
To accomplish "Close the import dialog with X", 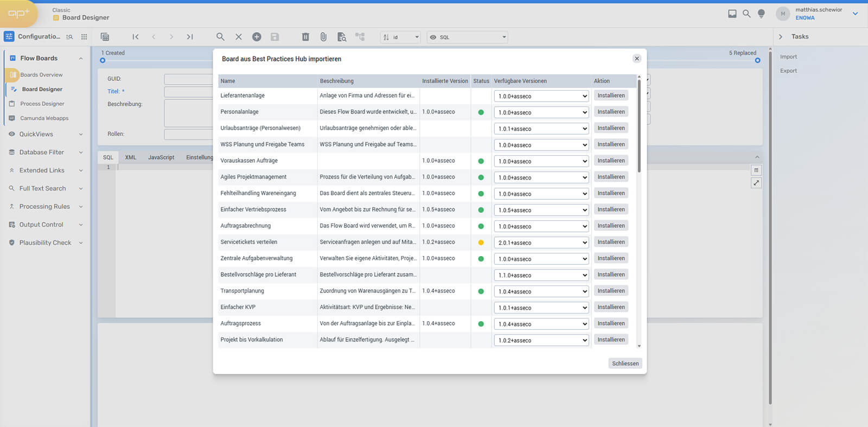I will (637, 59).
